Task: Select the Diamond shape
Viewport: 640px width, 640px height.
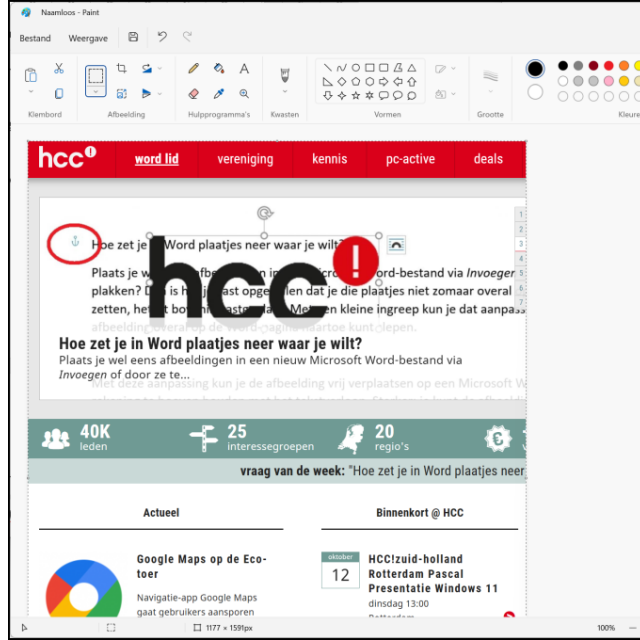Action: pyautogui.click(x=342, y=82)
